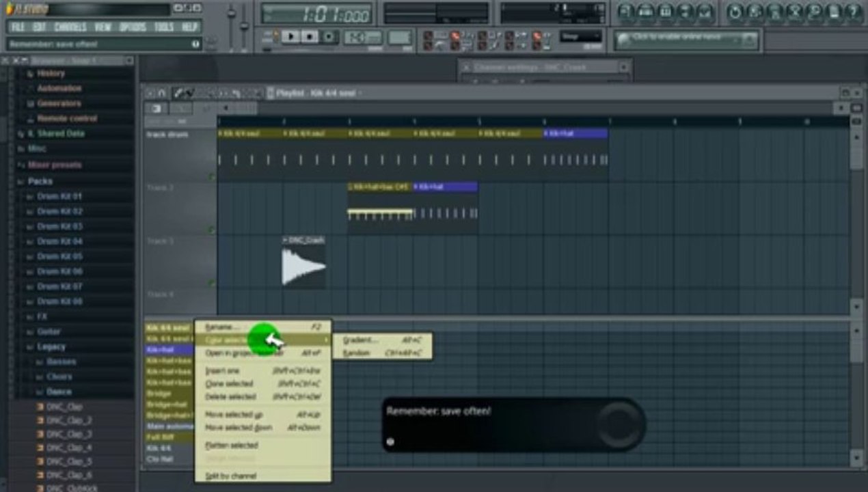Mute Track 3 green switch
The width and height of the screenshot is (868, 492).
pos(212,283)
